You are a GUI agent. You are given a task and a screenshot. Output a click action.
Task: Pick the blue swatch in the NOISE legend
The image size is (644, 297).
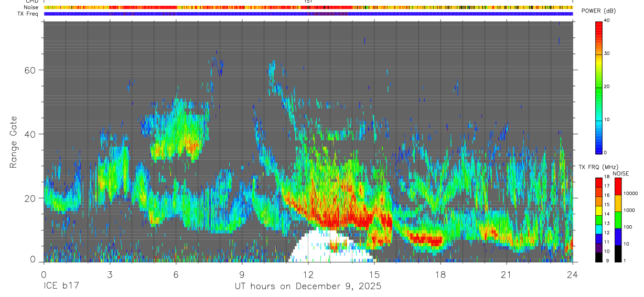618,237
